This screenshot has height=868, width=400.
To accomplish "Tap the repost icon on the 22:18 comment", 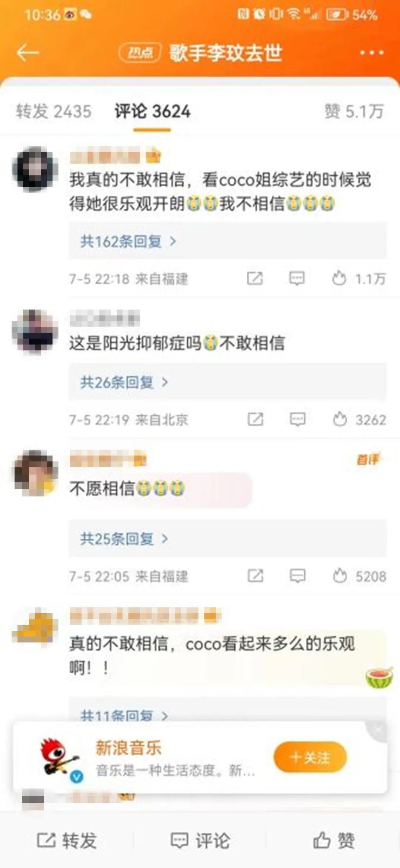I will (255, 278).
